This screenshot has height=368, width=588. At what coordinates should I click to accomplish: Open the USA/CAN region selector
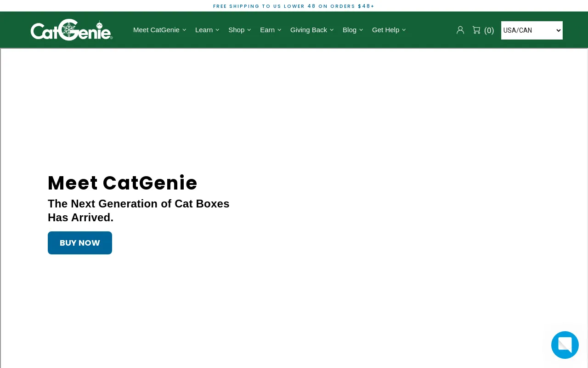[x=531, y=30]
